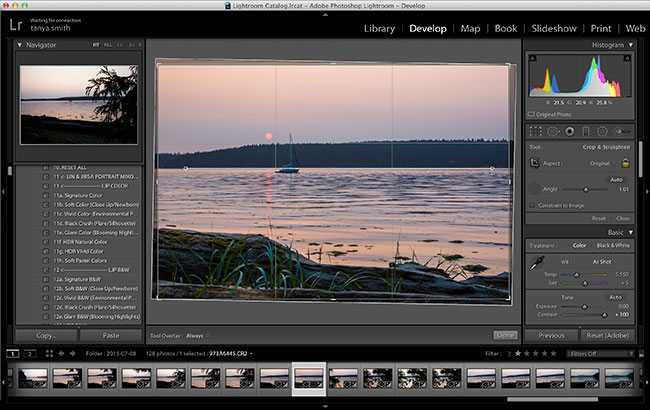Click the Angle slider handle
Image resolution: width=650 pixels, height=410 pixels.
tap(586, 189)
